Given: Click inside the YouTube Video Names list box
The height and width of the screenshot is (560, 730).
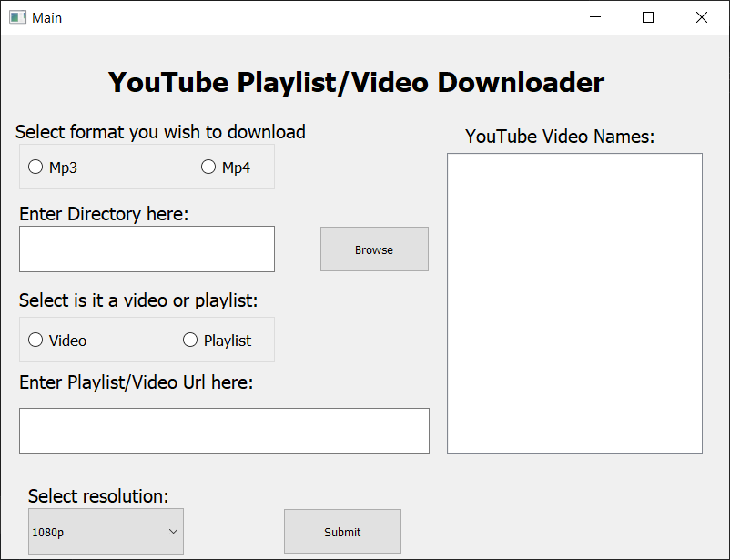Looking at the screenshot, I should tap(574, 303).
